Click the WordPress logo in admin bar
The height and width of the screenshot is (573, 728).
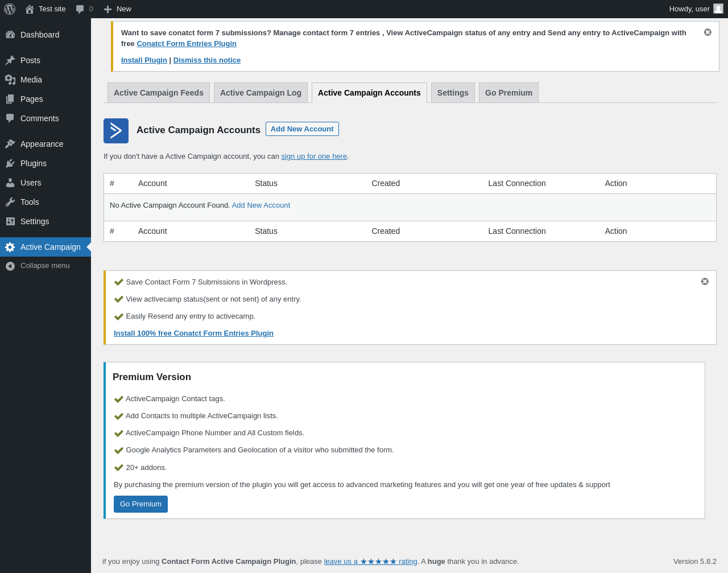10,9
